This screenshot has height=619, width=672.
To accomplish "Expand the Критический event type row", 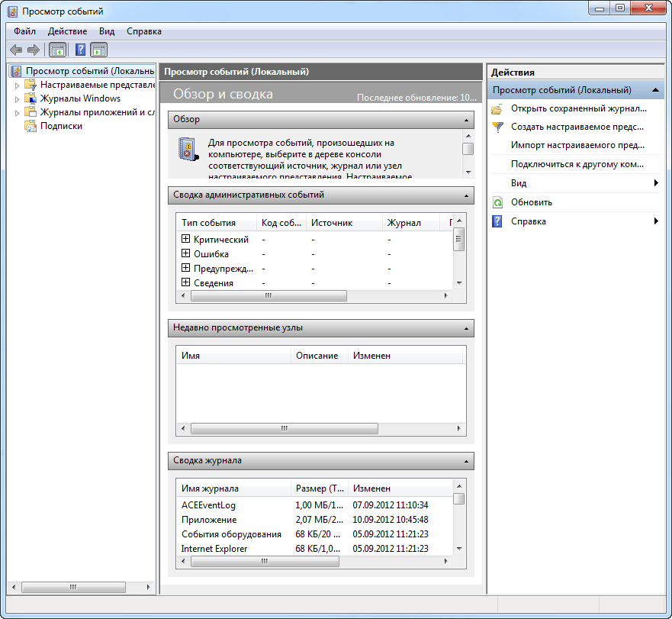I will pos(185,239).
